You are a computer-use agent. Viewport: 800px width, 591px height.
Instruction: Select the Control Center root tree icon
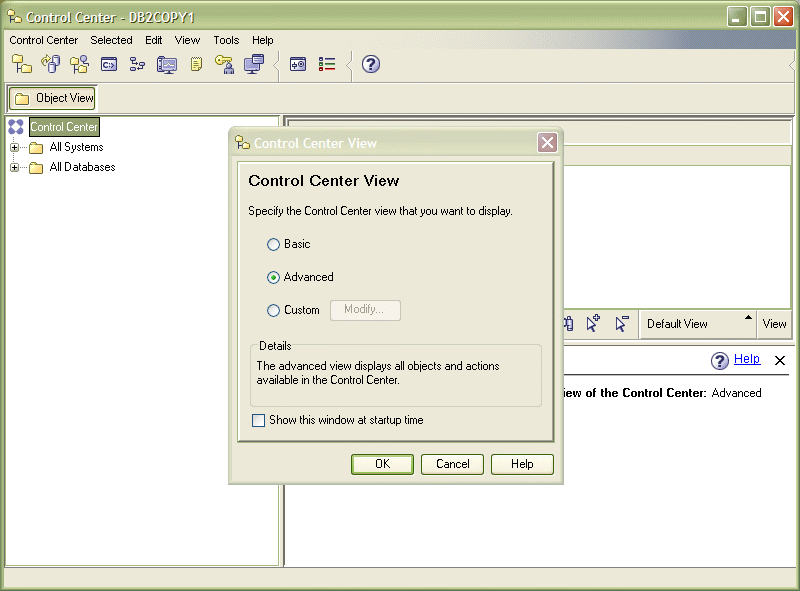16,127
